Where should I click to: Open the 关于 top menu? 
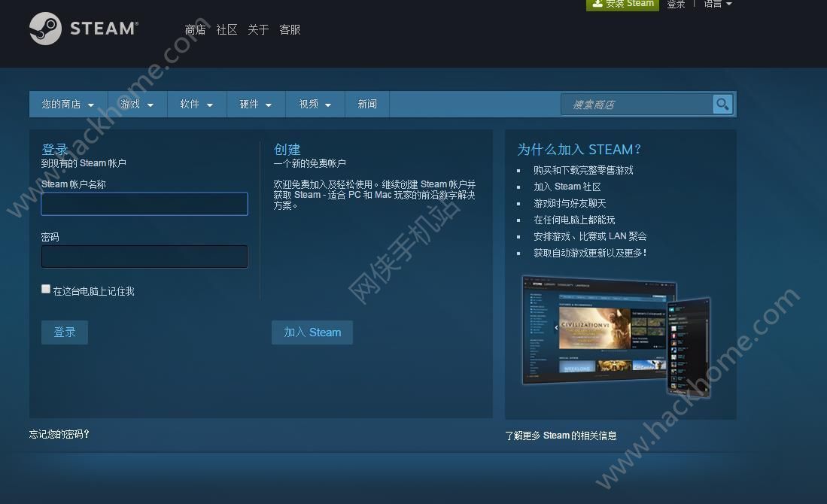[258, 29]
